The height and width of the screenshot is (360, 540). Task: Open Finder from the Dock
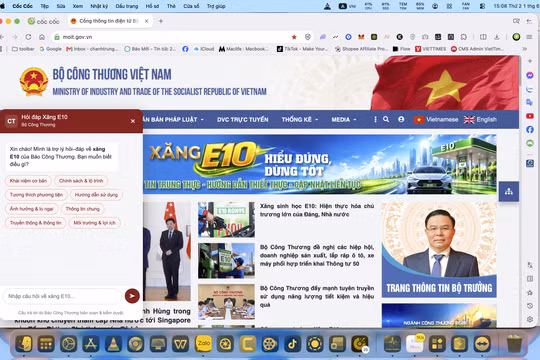tap(24, 343)
